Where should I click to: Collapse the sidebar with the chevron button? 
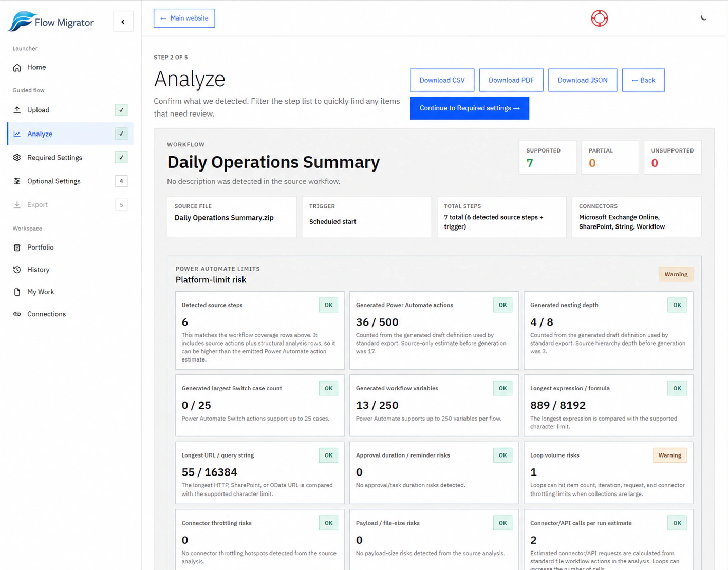click(x=123, y=22)
